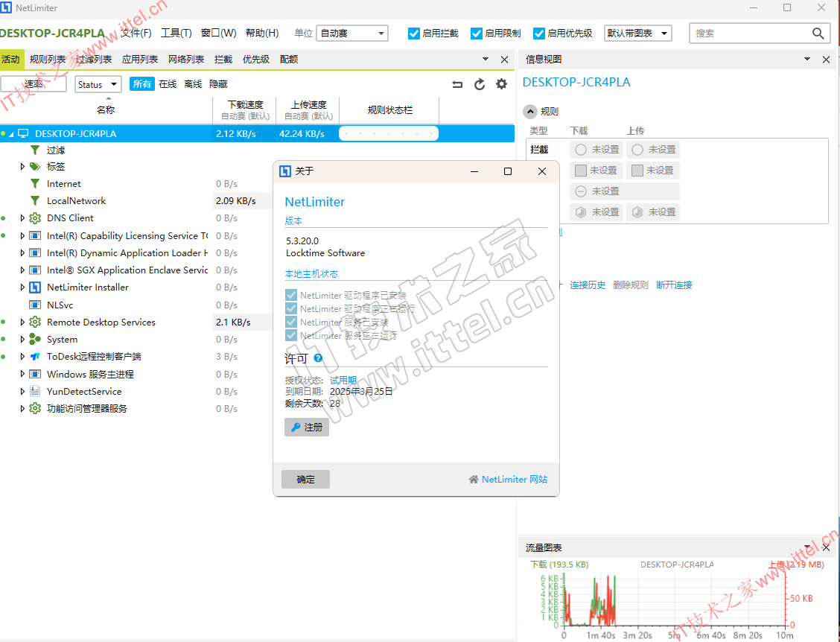Expand the Remote Desktop Services node
The image size is (840, 642).
click(22, 322)
